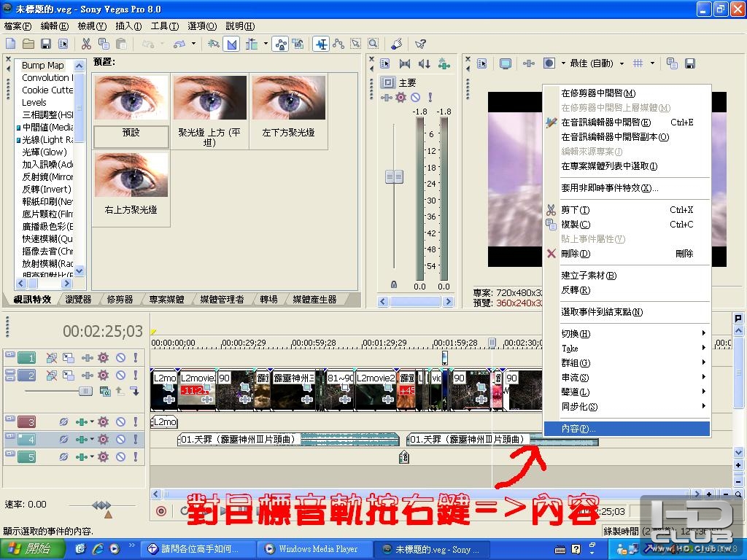Viewport: 747px width, 560px height.
Task: Open Track Motion for track 1
Action: (x=69, y=357)
